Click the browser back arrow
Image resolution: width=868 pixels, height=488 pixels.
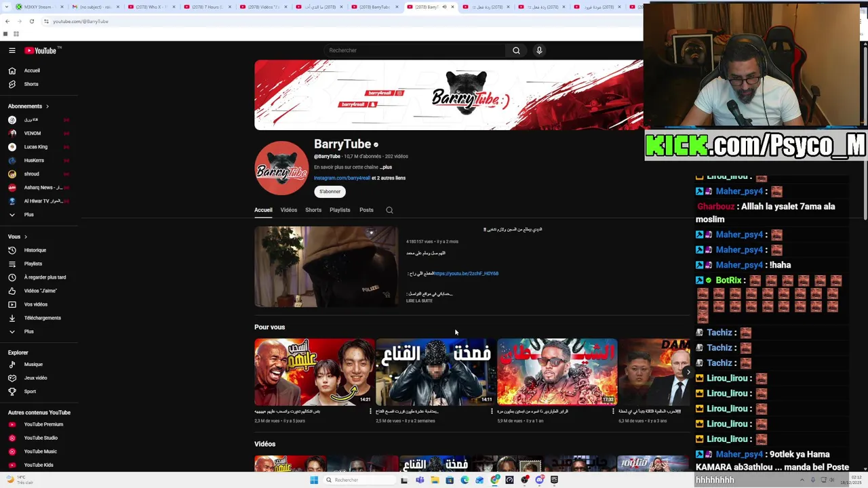coord(7,21)
